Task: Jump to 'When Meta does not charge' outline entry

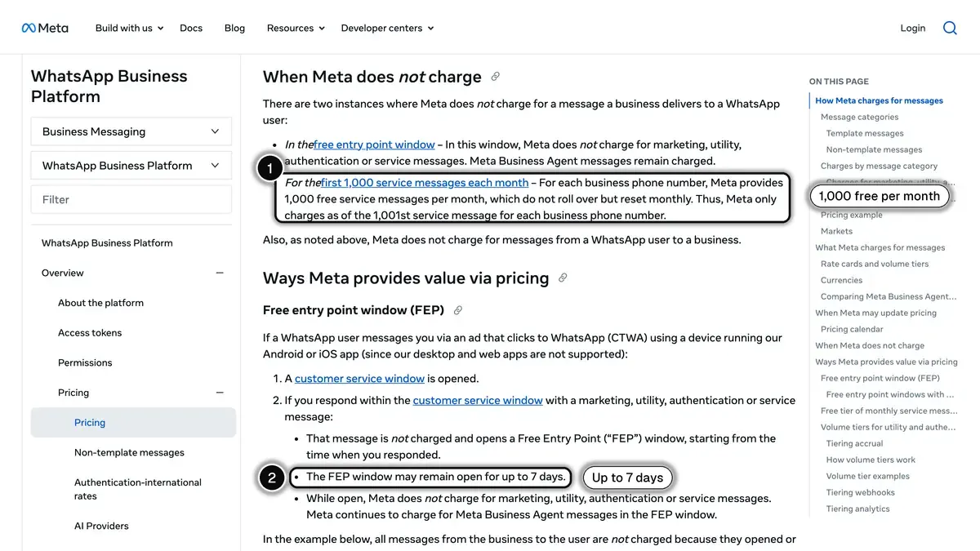Action: coord(870,345)
